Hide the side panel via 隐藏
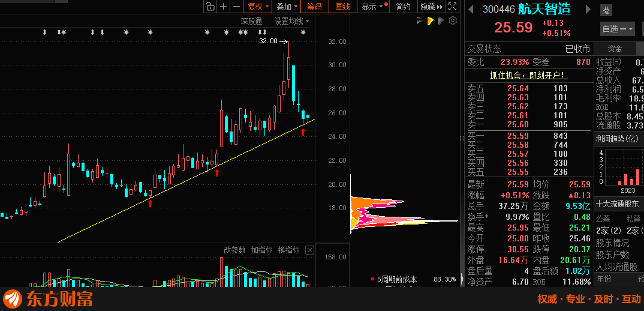Screen dimensions: 644x311 click(x=432, y=6)
